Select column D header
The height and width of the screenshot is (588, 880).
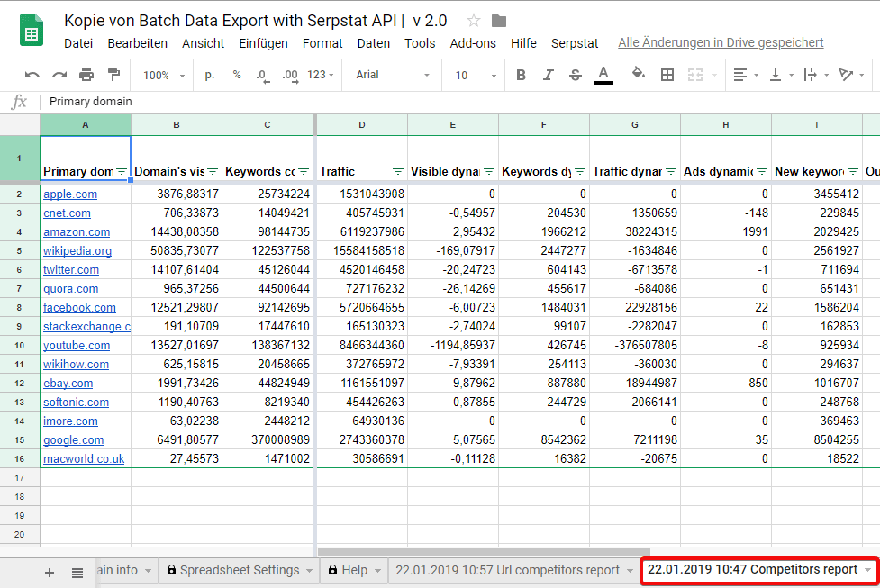pyautogui.click(x=362, y=124)
